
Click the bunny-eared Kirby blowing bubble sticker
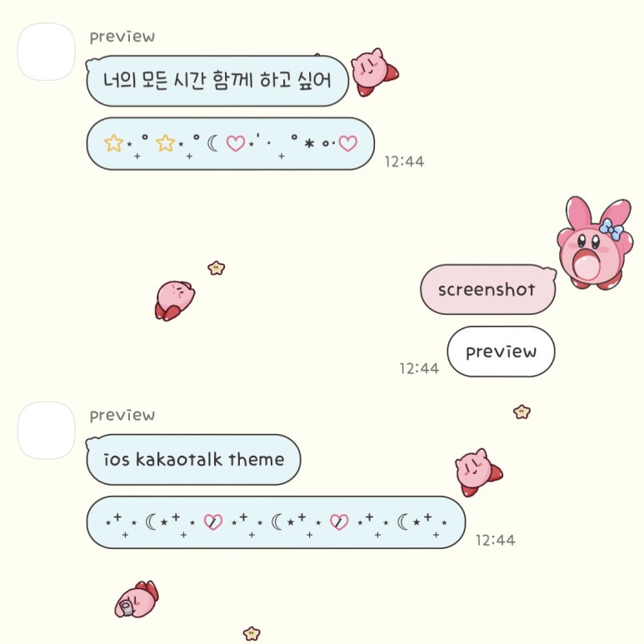pos(594,243)
